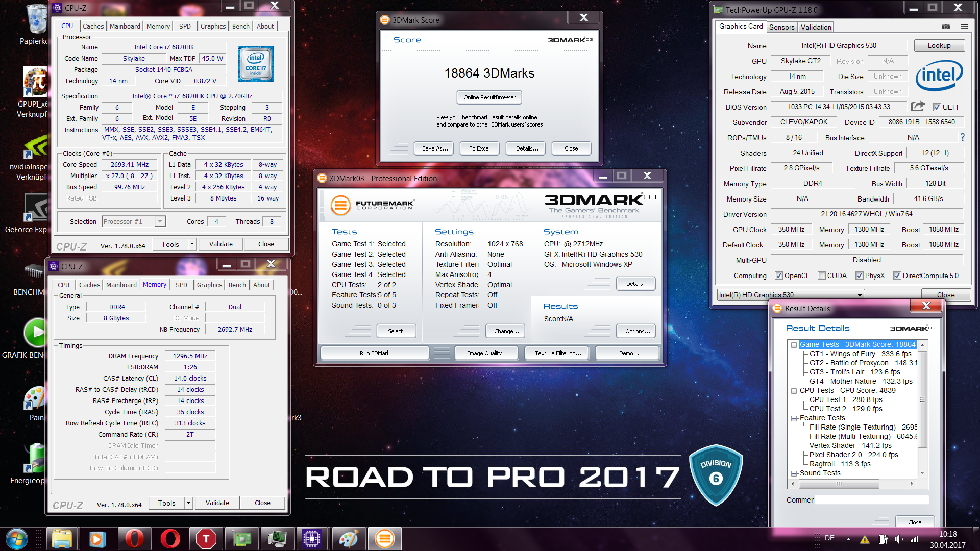Viewport: 980px width, 551px height.
Task: Click the Run 3DMark button
Action: (375, 353)
